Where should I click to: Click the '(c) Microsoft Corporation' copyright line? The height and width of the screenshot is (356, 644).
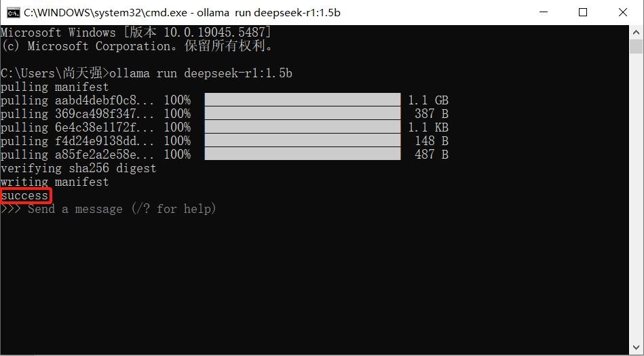(x=137, y=46)
